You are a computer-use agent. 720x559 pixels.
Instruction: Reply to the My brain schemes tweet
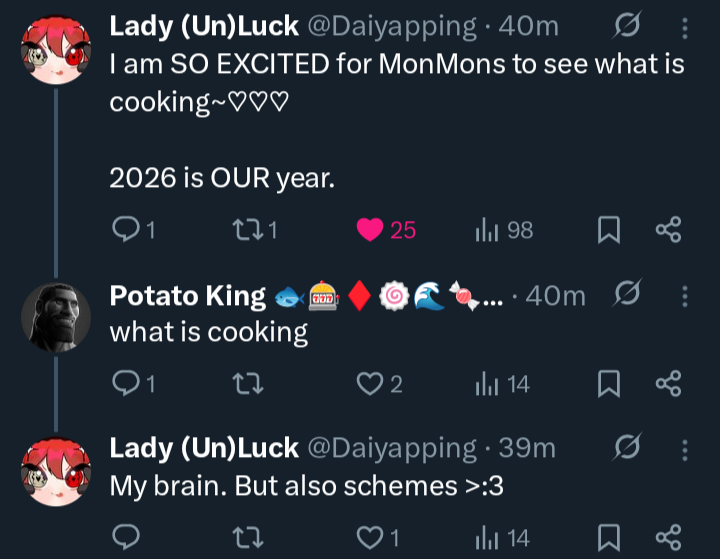[x=126, y=537]
